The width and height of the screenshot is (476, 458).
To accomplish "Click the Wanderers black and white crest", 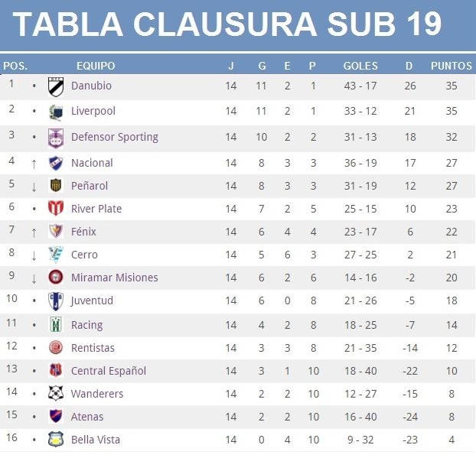I will (56, 393).
